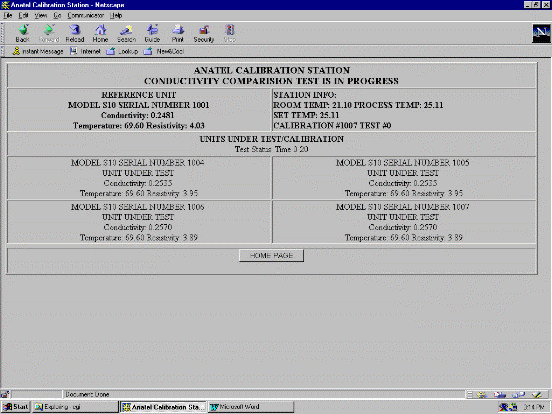Click the Test Status Time line

pyautogui.click(x=272, y=149)
